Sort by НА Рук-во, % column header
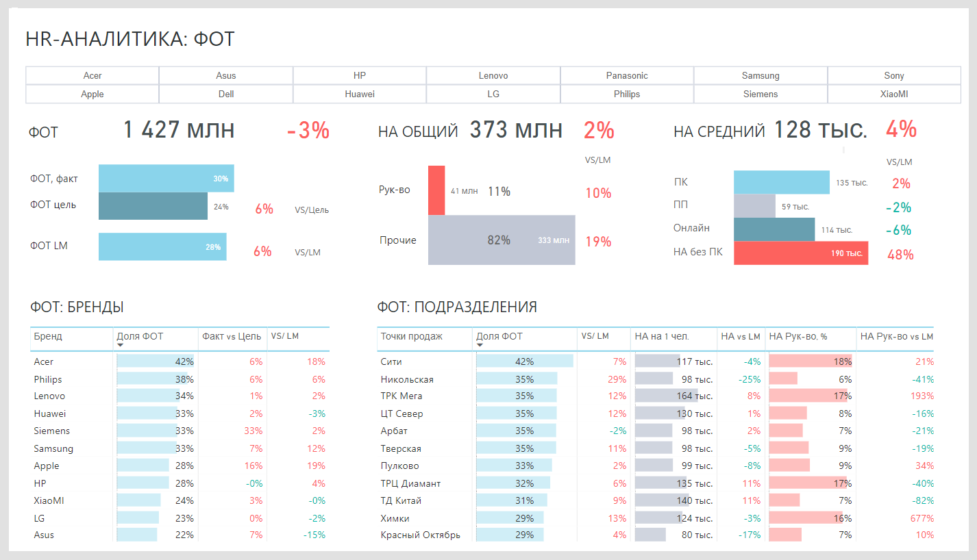Viewport: 977px width, 560px height. pyautogui.click(x=798, y=336)
